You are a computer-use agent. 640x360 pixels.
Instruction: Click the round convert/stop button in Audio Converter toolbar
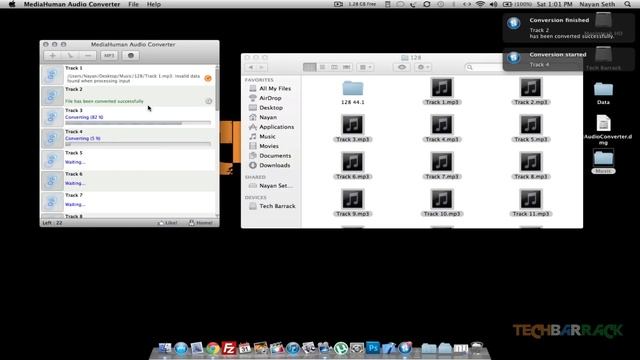[x=131, y=56]
